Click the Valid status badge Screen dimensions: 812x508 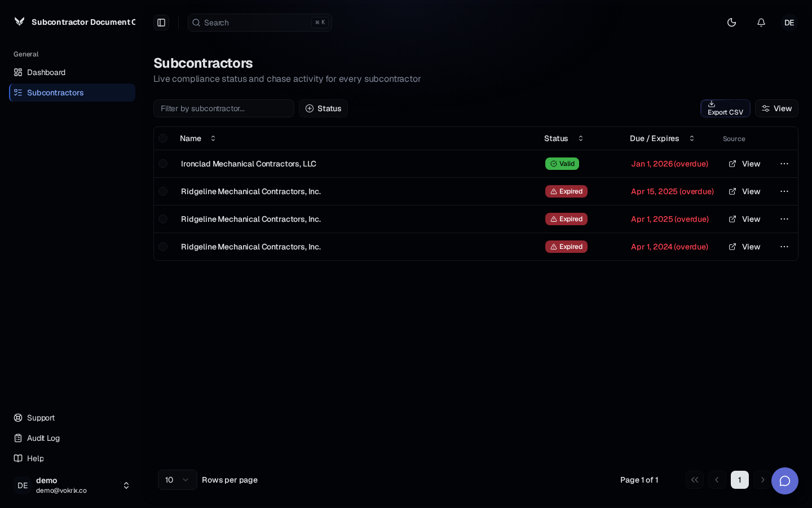(x=562, y=164)
